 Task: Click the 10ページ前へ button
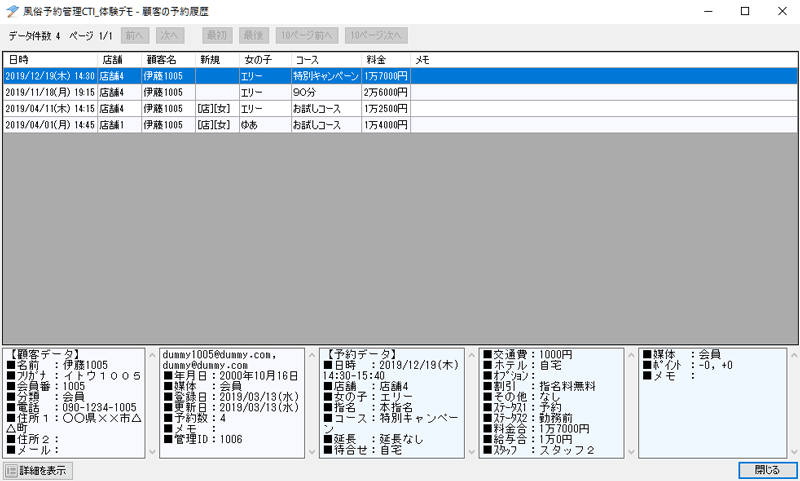click(x=306, y=35)
